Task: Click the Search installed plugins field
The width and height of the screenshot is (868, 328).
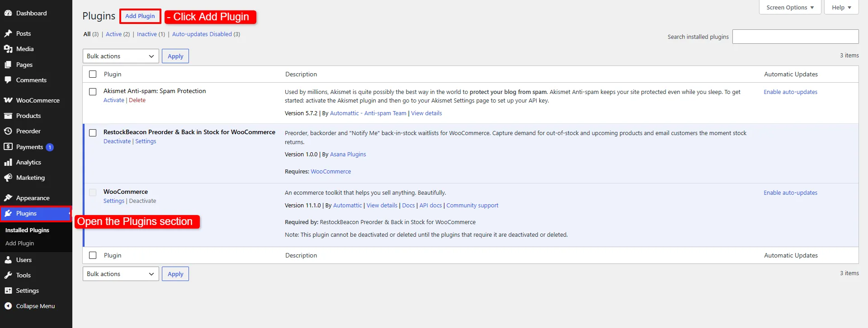Action: [796, 37]
